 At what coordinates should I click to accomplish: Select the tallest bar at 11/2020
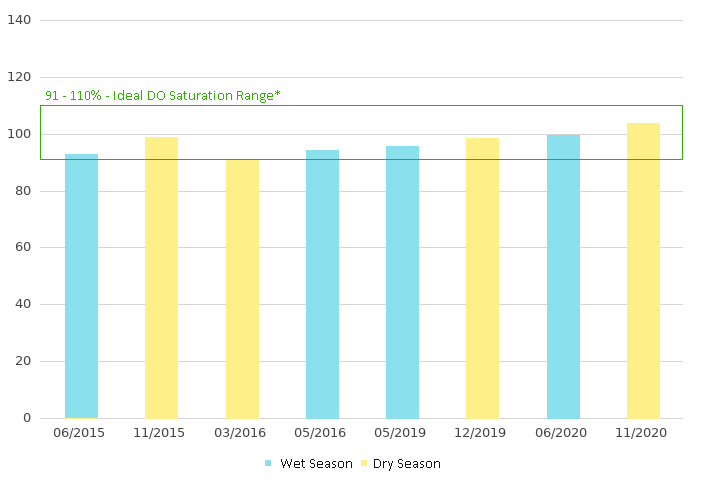coord(643,270)
